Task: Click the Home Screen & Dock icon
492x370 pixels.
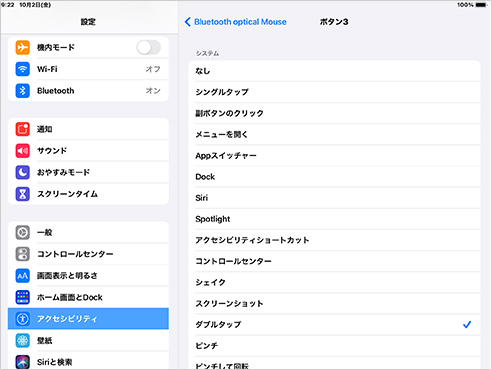Action: pyautogui.click(x=23, y=297)
